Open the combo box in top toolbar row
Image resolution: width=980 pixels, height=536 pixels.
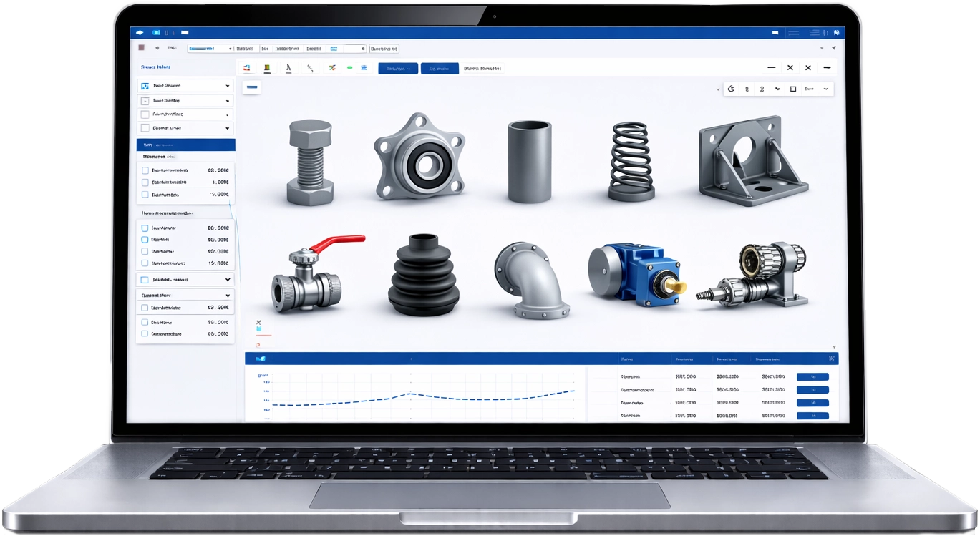point(210,49)
